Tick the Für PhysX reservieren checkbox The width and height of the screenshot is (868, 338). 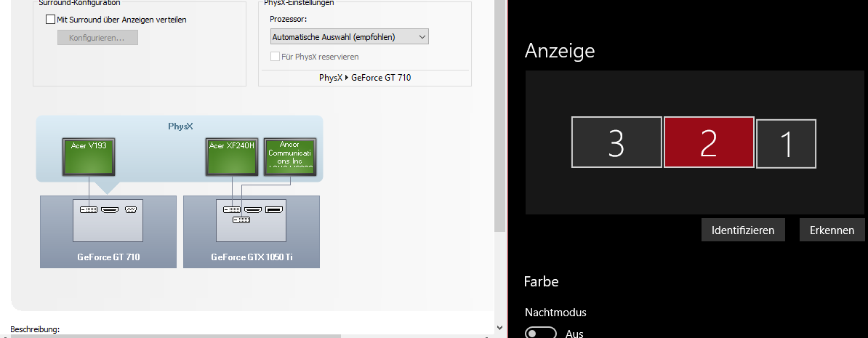pyautogui.click(x=275, y=57)
